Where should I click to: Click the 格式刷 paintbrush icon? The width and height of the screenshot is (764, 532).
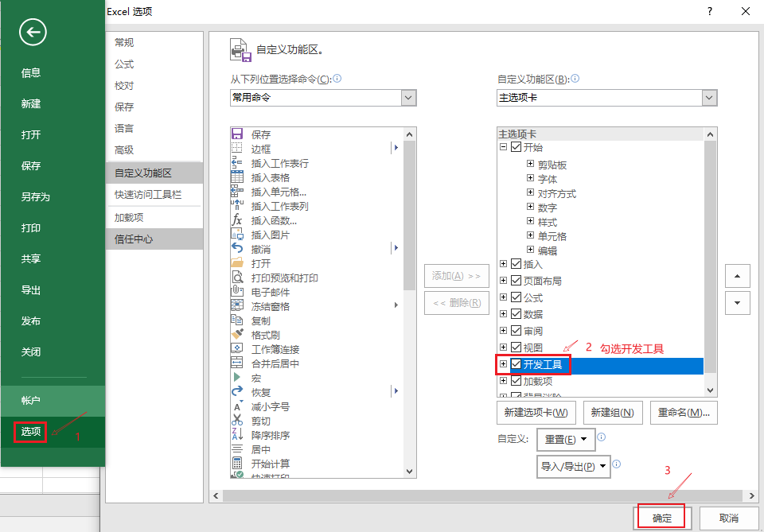pyautogui.click(x=237, y=334)
